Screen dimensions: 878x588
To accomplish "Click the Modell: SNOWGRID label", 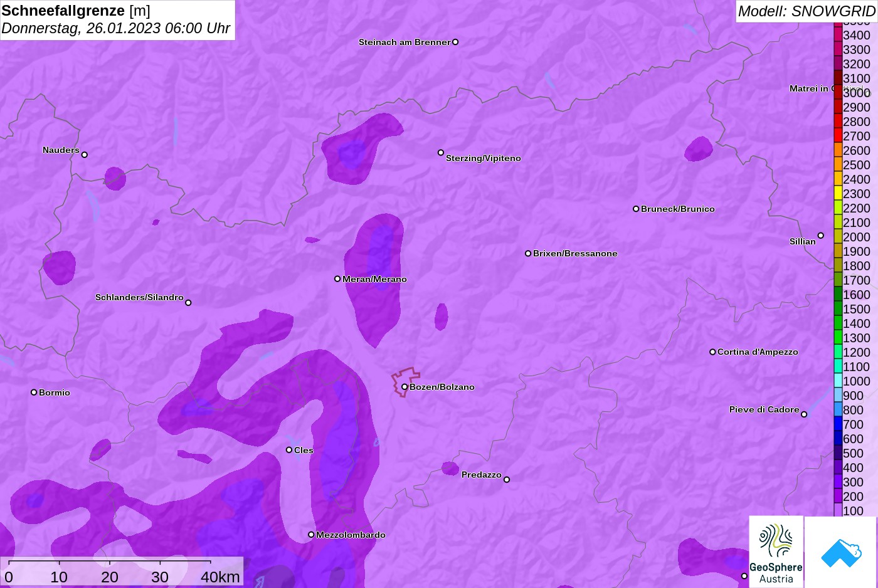I will click(807, 11).
